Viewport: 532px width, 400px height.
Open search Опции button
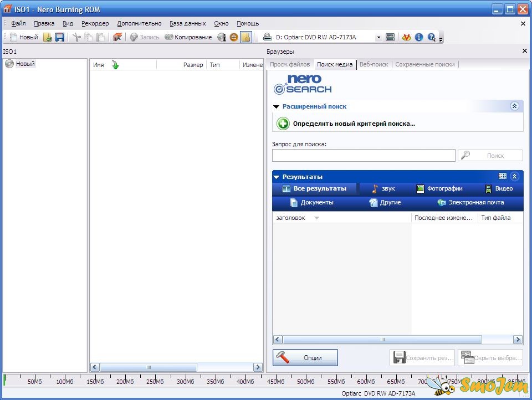pyautogui.click(x=305, y=357)
